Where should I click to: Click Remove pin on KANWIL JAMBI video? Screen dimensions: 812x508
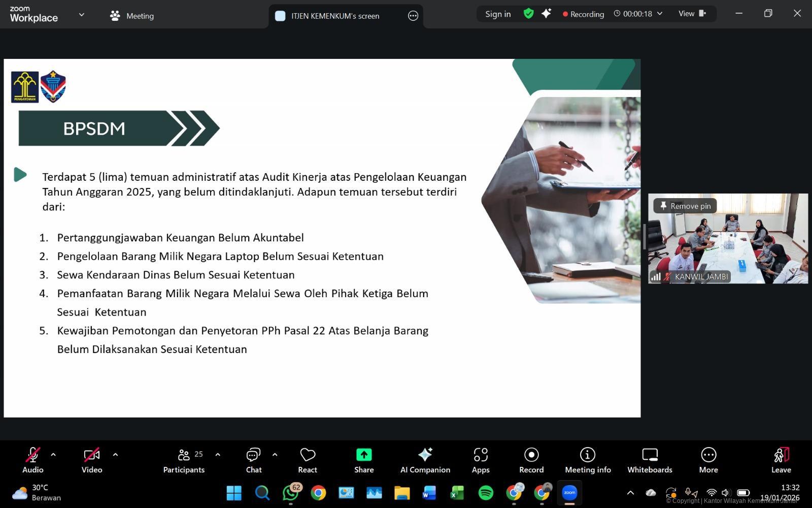[x=685, y=206]
